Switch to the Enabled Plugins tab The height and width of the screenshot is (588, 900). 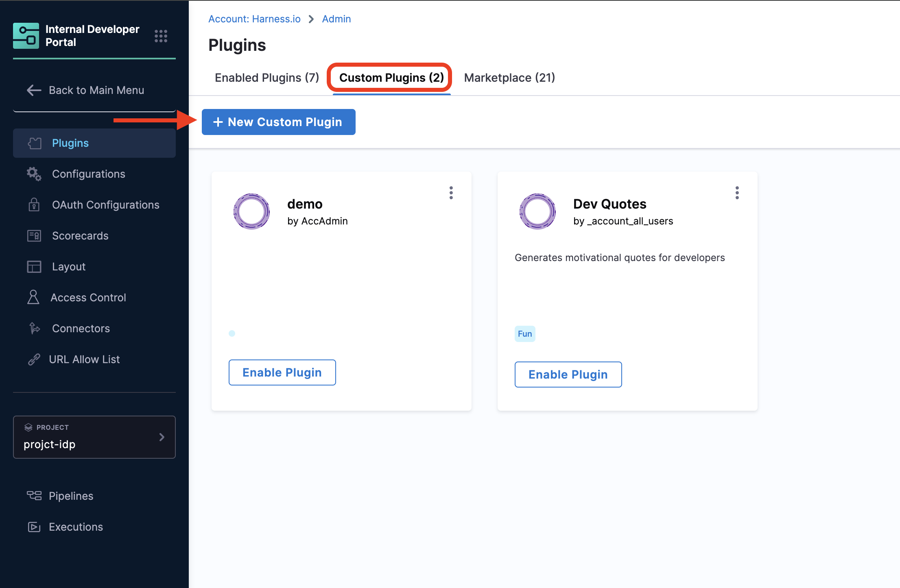pyautogui.click(x=267, y=78)
